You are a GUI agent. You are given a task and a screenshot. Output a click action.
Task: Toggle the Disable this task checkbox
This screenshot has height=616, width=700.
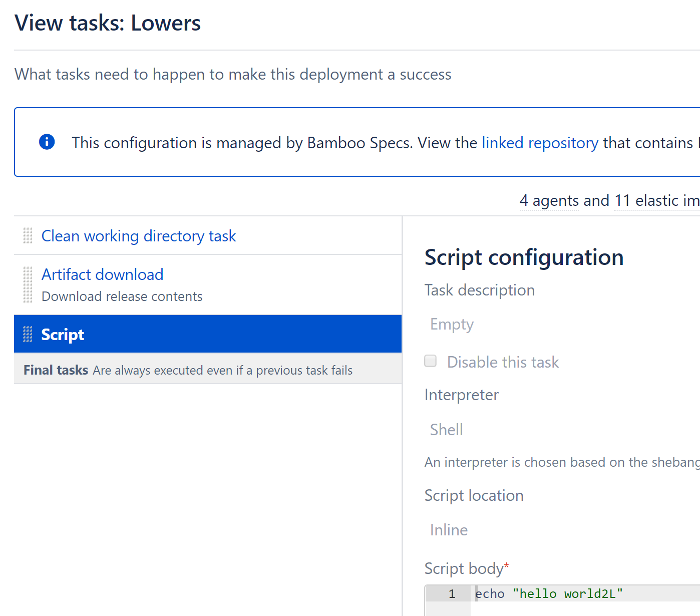431,361
